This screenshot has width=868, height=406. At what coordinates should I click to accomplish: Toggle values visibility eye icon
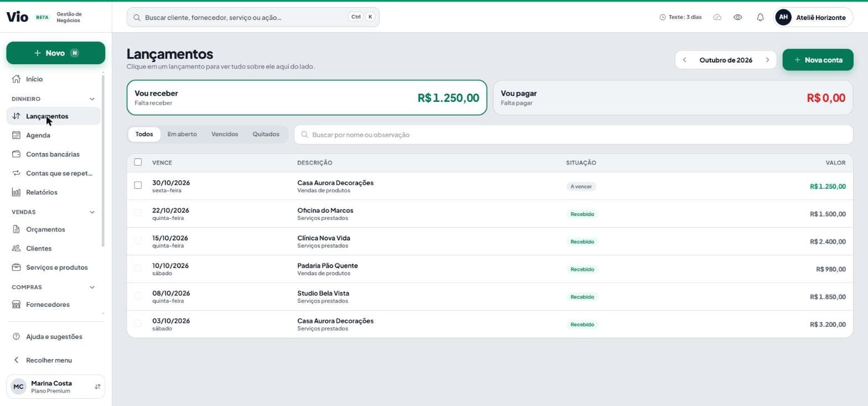tap(737, 17)
